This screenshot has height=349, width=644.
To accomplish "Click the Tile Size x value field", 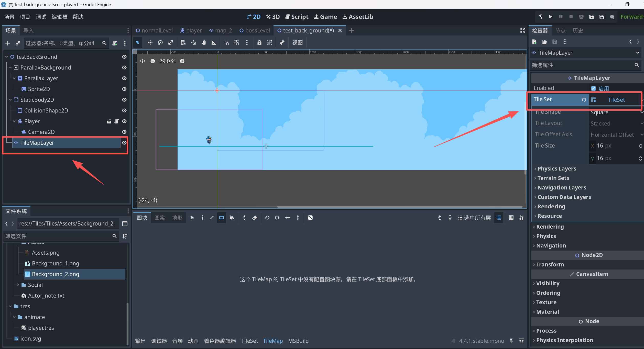I will (616, 146).
